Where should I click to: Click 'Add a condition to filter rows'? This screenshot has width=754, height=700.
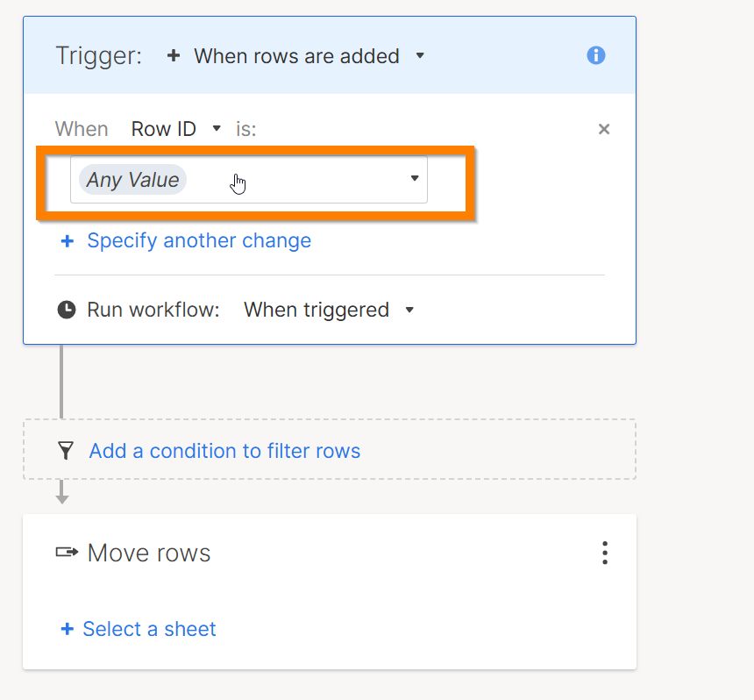(x=224, y=451)
